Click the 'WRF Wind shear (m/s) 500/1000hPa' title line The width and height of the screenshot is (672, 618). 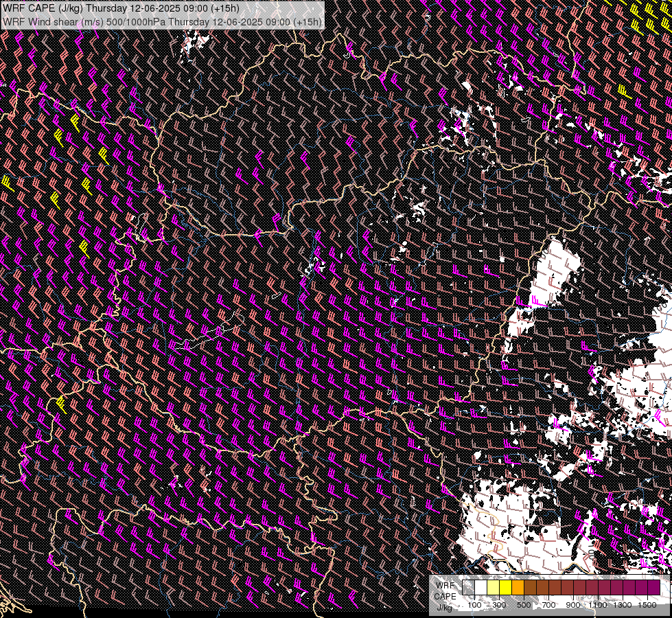162,21
